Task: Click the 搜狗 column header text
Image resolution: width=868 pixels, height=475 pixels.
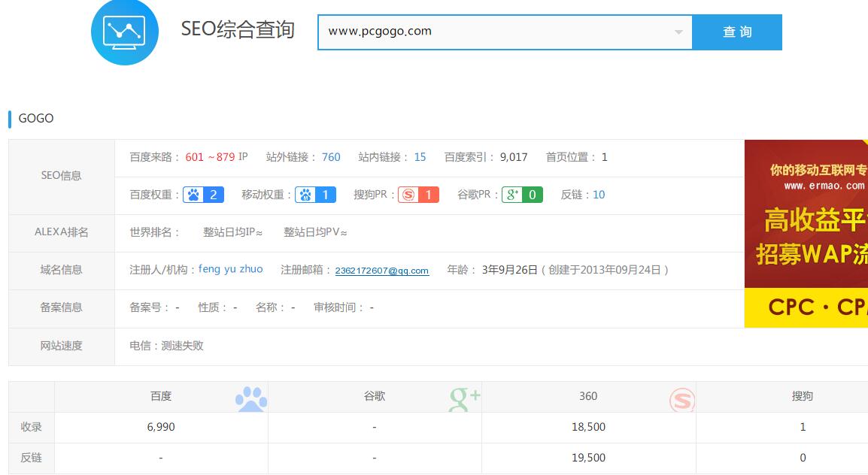Action: 802,396
